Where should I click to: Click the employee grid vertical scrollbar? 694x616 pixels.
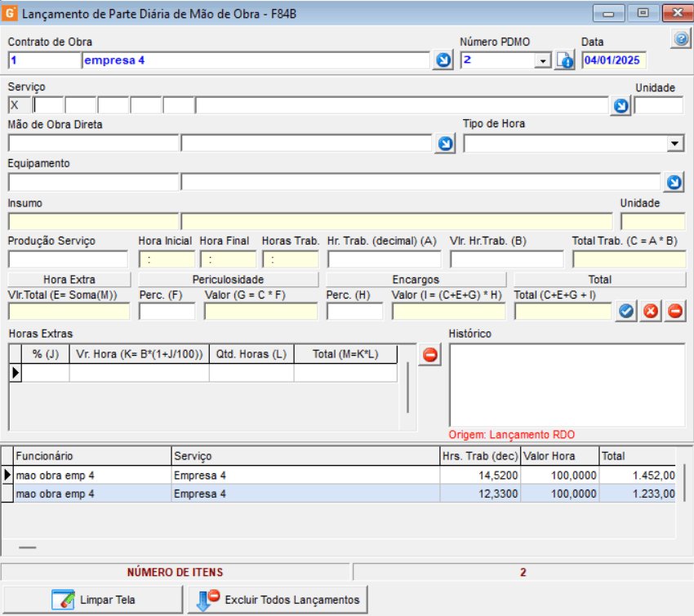click(684, 482)
